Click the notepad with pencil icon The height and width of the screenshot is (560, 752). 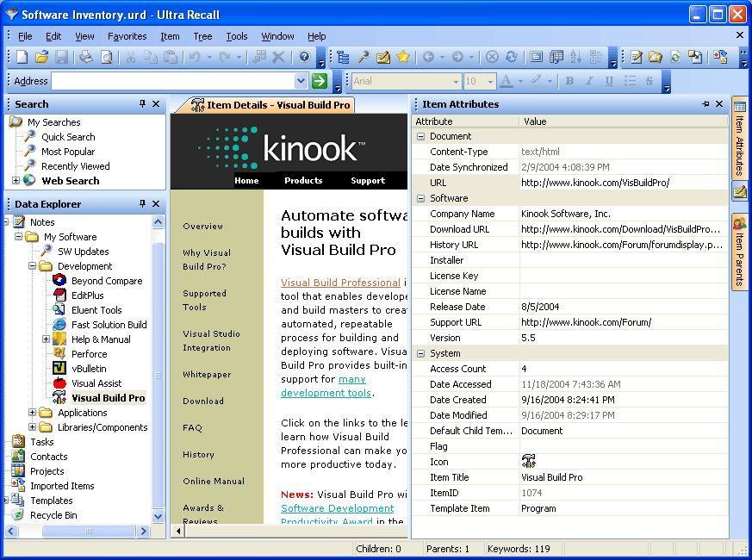(637, 57)
